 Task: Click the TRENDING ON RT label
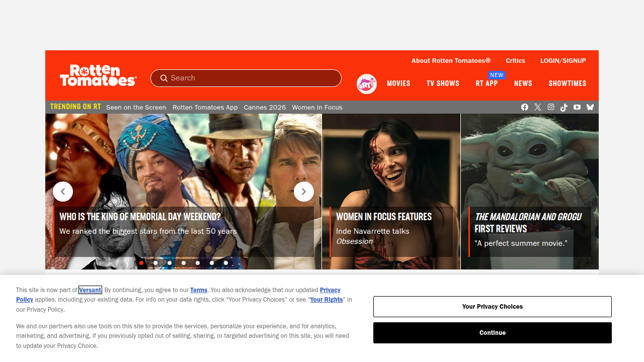point(75,107)
